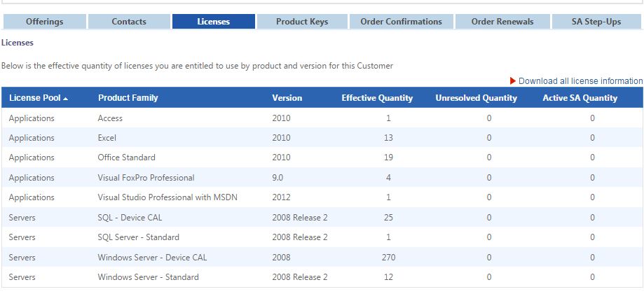Click the red arrow beside Download link

click(513, 80)
